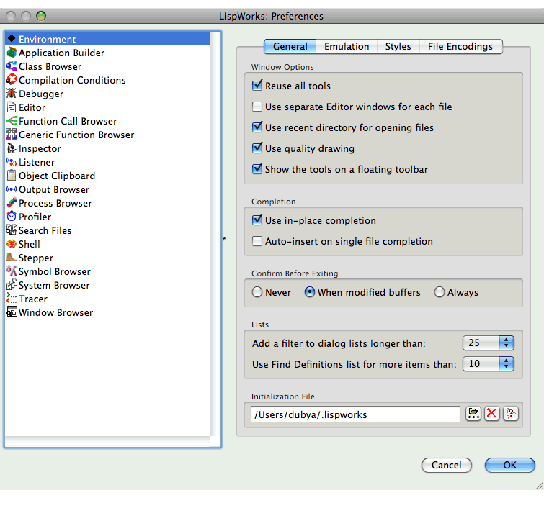The width and height of the screenshot is (549, 520).
Task: Click the initialization file path field
Action: pyautogui.click(x=355, y=414)
